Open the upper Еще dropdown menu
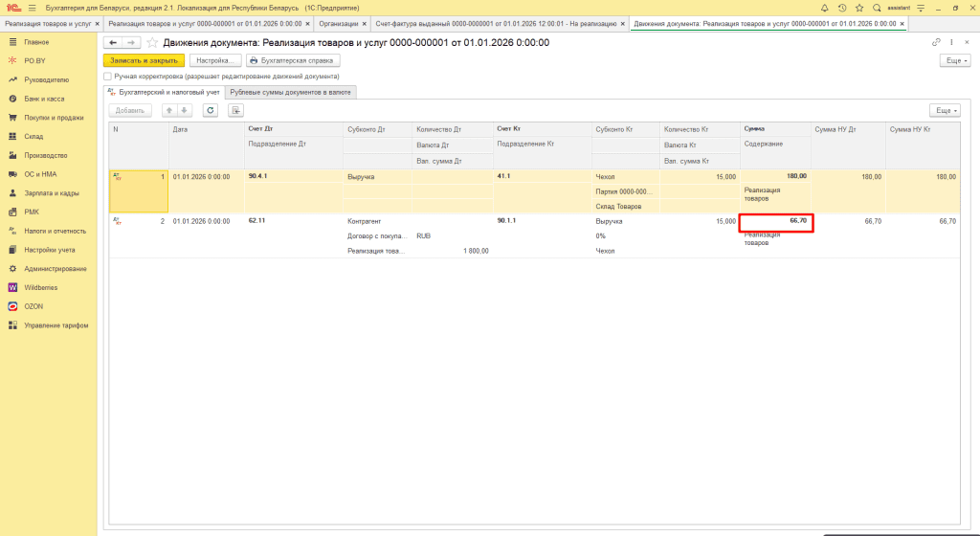 pos(954,60)
